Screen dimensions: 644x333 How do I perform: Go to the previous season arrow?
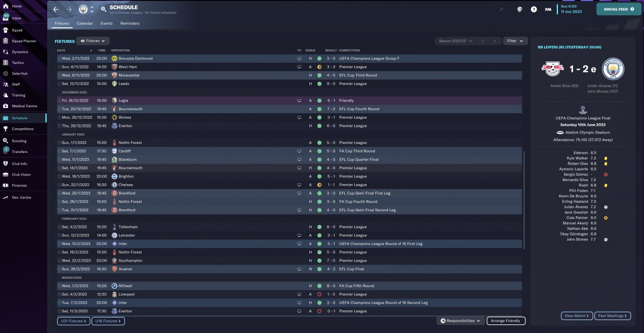482,41
